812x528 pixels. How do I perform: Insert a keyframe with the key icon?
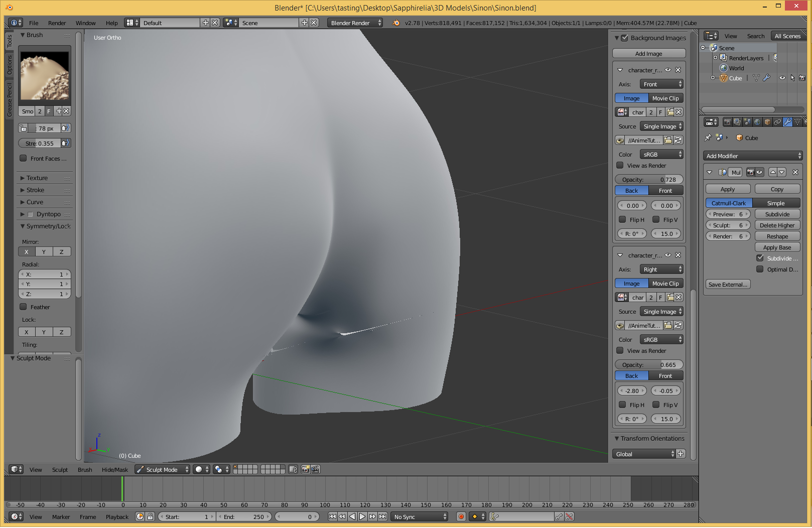point(559,516)
